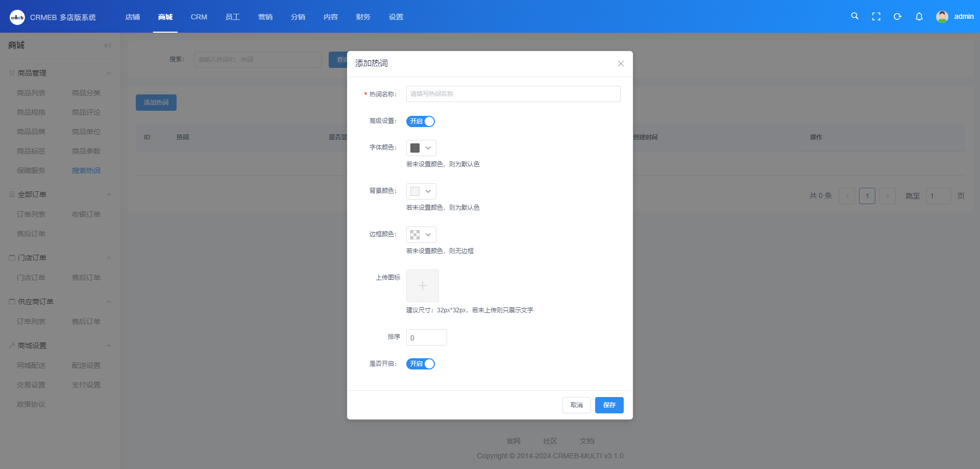
Task: Close the 添加热词 dialog
Action: click(x=621, y=64)
